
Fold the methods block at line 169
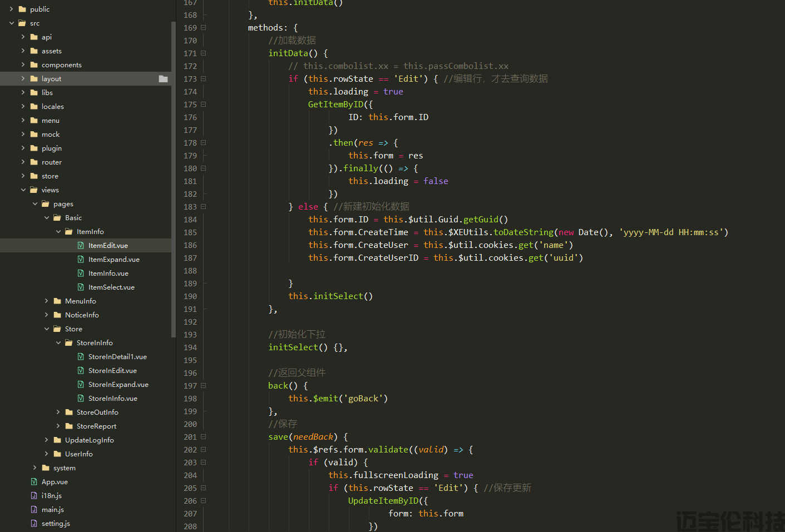[204, 27]
